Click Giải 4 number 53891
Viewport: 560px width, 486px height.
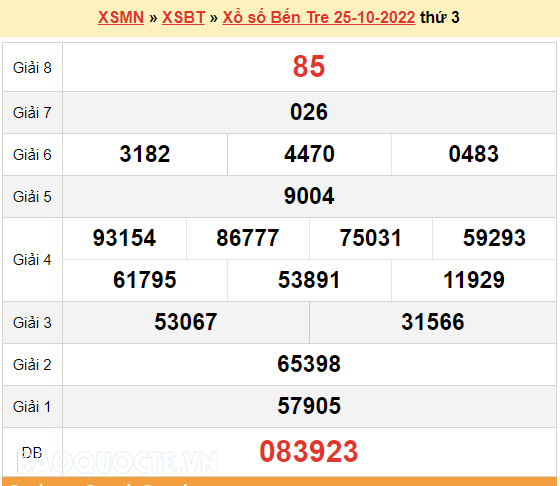point(309,280)
